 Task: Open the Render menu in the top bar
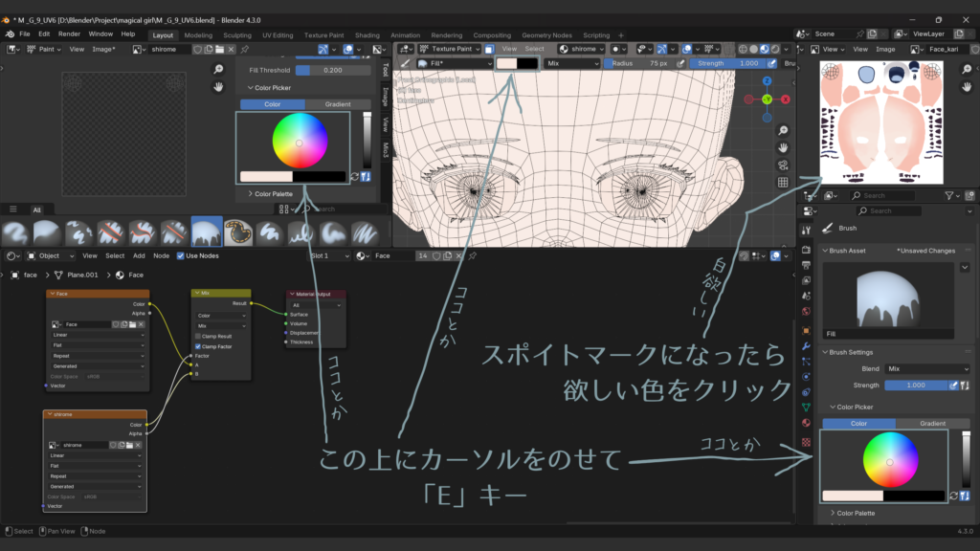pos(69,33)
